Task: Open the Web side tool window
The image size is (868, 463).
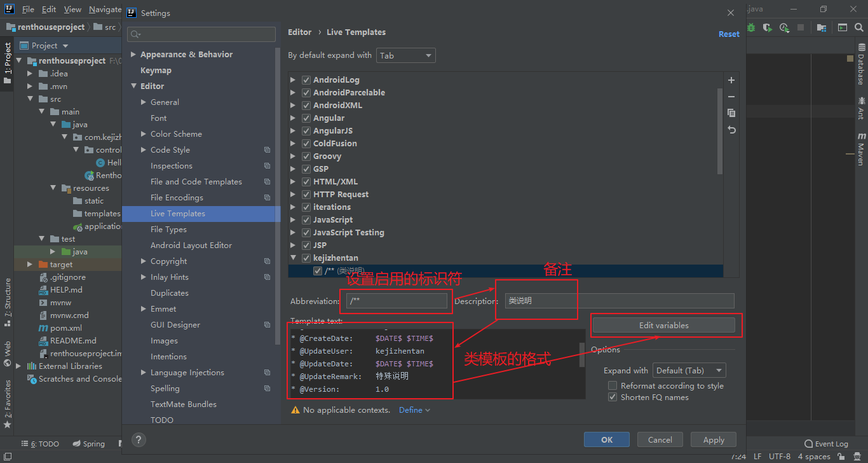Action: point(7,355)
